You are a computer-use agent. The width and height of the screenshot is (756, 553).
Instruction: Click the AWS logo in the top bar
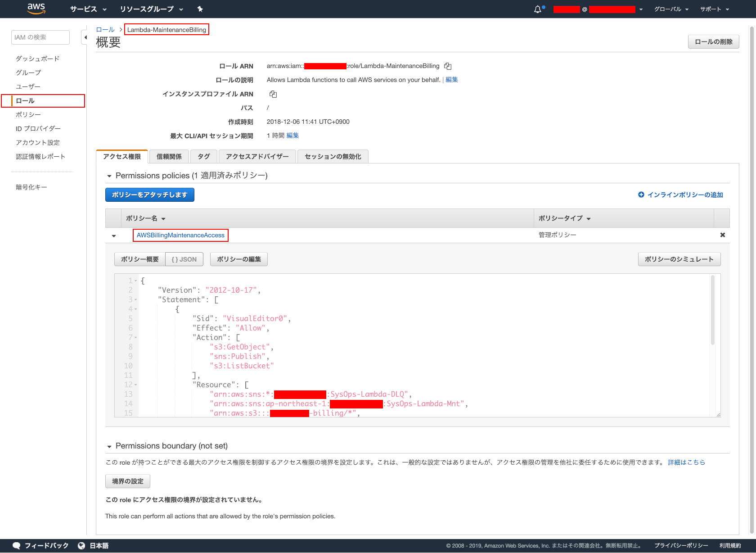(x=36, y=9)
